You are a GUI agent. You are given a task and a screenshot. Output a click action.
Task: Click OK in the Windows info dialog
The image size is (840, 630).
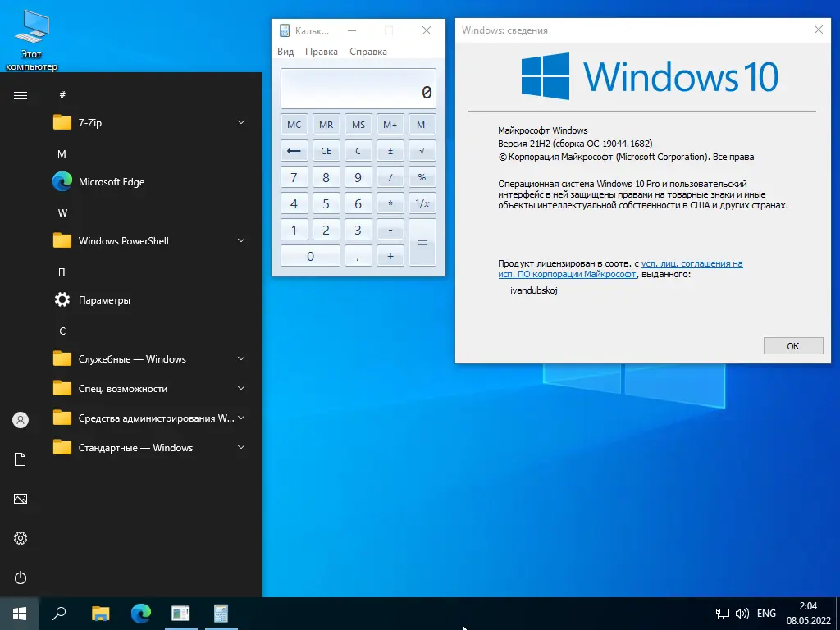click(x=792, y=346)
